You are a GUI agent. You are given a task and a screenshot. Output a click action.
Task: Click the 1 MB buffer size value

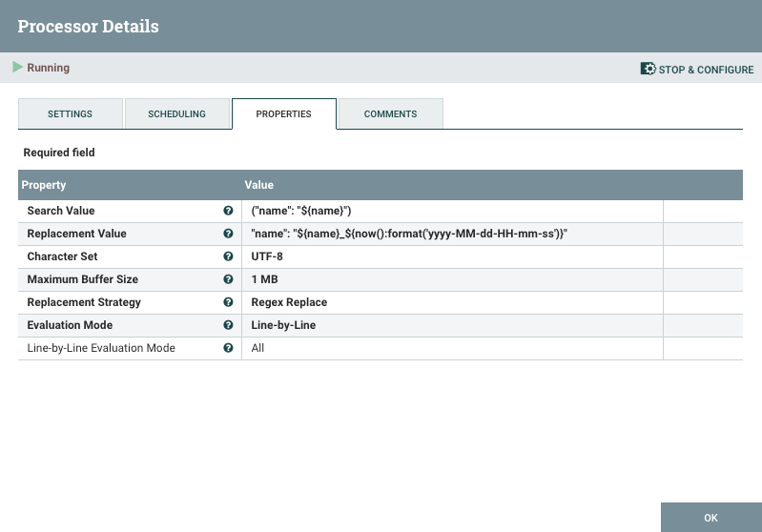pyautogui.click(x=264, y=279)
